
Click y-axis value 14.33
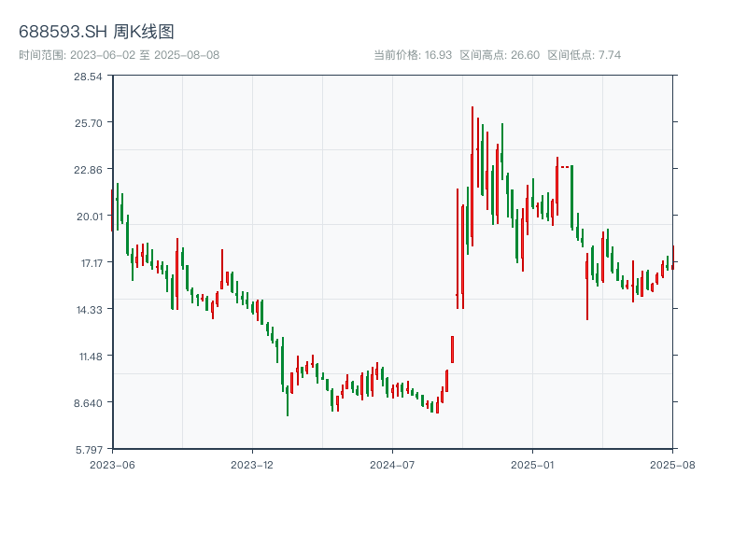click(90, 310)
